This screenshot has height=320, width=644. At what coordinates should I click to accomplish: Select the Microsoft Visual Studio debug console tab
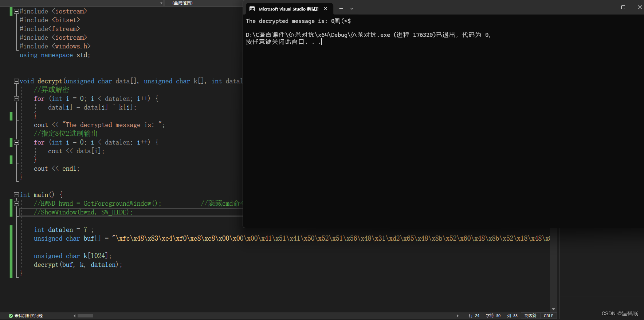pyautogui.click(x=289, y=9)
